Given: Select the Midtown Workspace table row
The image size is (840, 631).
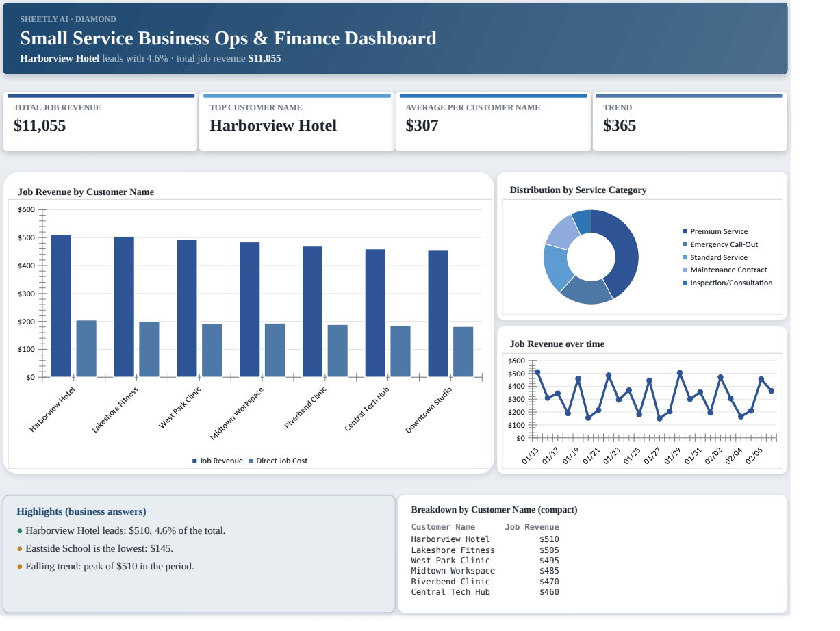Looking at the screenshot, I should click(485, 571).
